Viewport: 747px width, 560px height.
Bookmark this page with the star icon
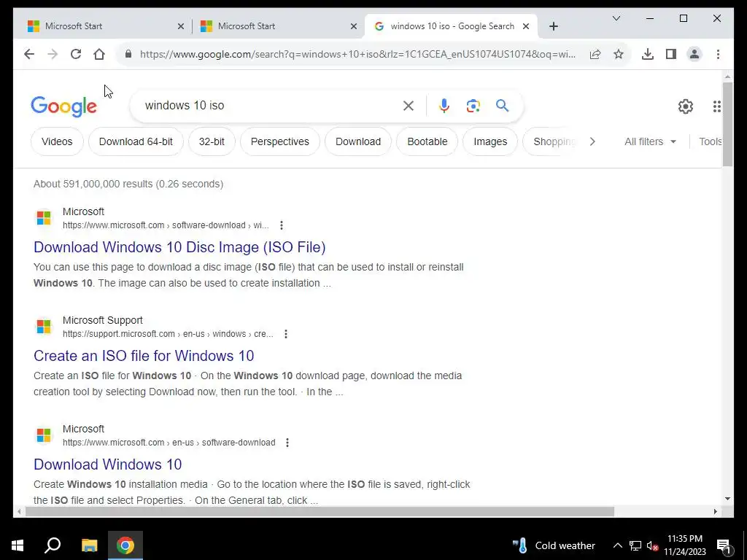(619, 54)
